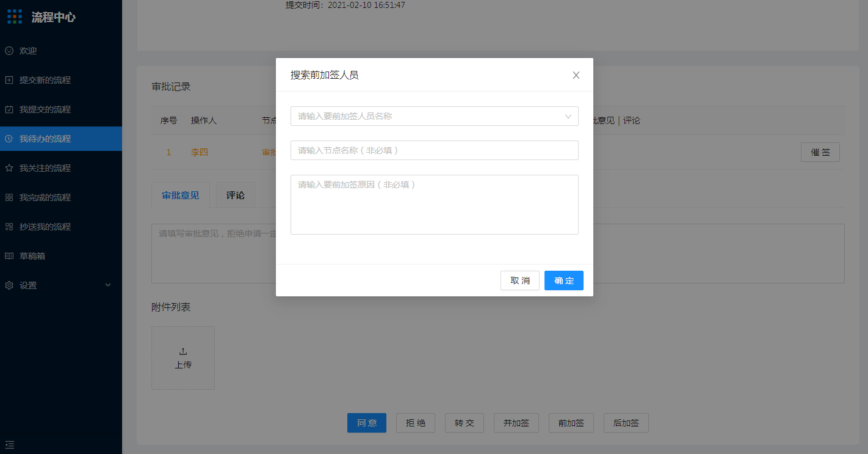This screenshot has width=868, height=454.
Task: Click the 审批记录 heading
Action: click(171, 87)
